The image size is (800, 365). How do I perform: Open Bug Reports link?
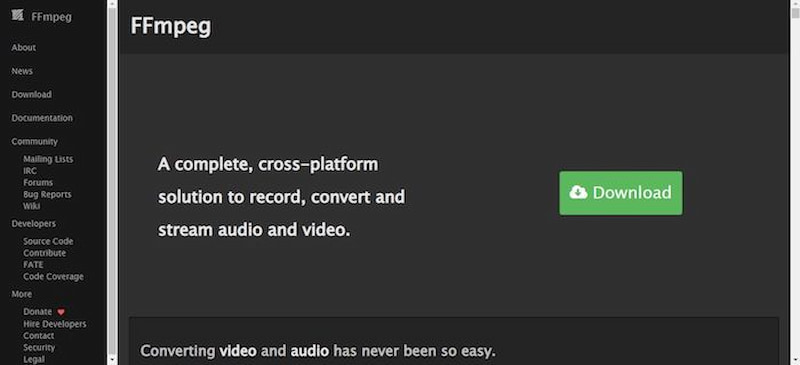coord(47,194)
